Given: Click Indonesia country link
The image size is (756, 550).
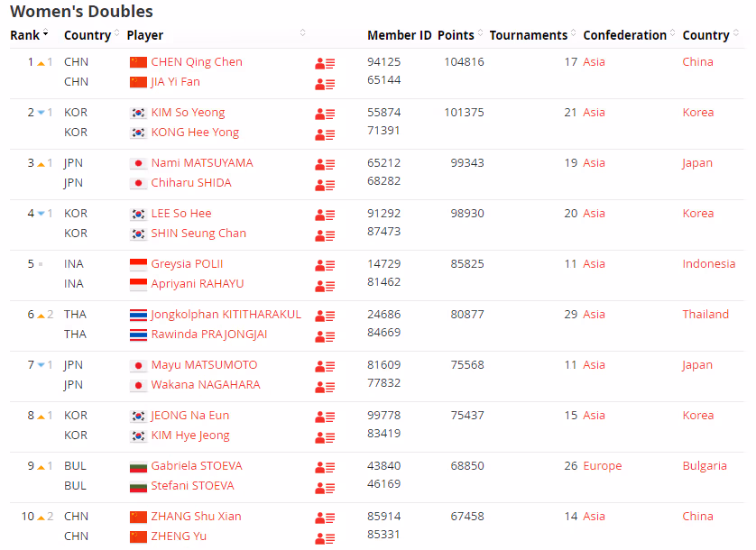Looking at the screenshot, I should click(708, 264).
